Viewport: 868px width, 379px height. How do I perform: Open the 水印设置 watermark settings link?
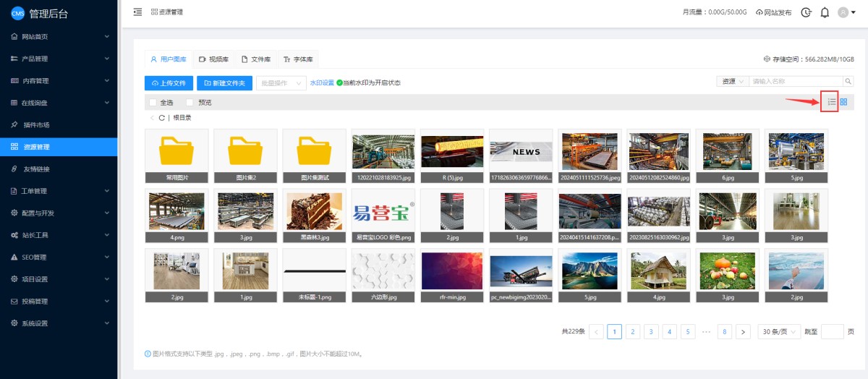click(x=322, y=83)
